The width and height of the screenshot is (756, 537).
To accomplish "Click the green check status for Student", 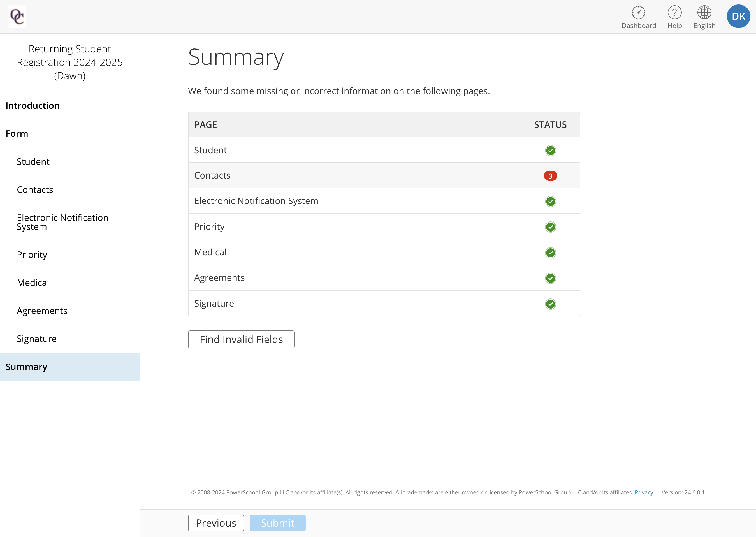I will 550,151.
